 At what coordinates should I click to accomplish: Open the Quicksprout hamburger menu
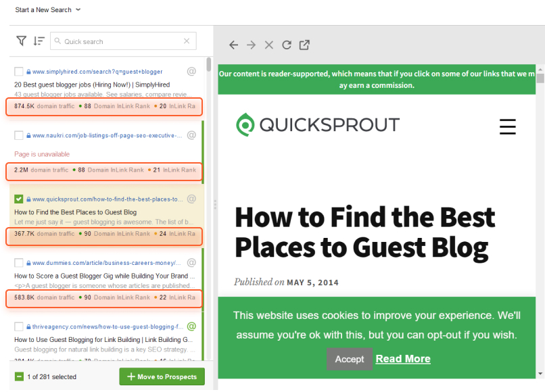pos(507,126)
